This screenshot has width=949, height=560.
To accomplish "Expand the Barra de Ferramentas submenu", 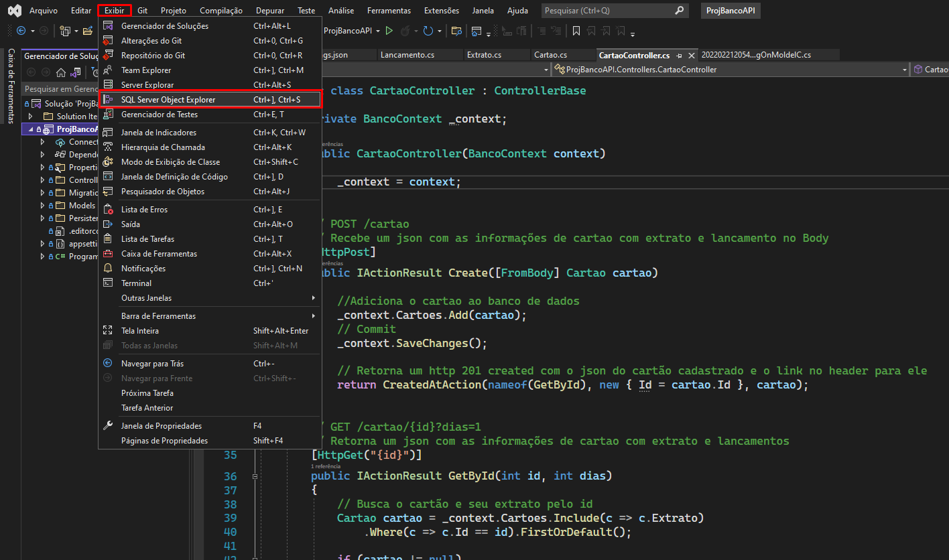I will [210, 316].
